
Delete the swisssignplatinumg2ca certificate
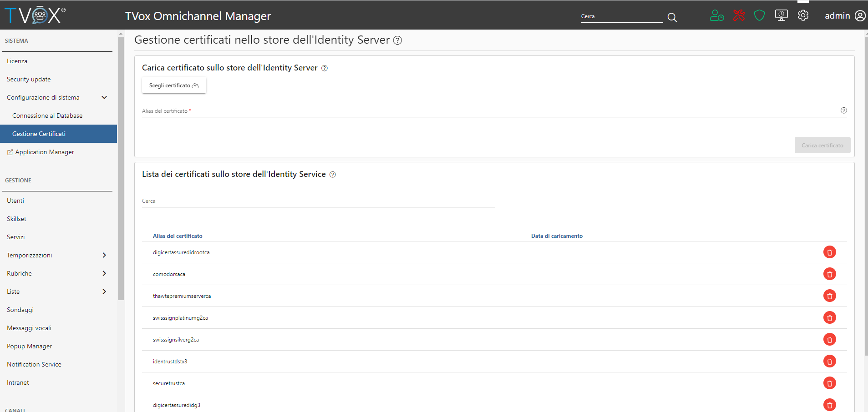tap(829, 317)
